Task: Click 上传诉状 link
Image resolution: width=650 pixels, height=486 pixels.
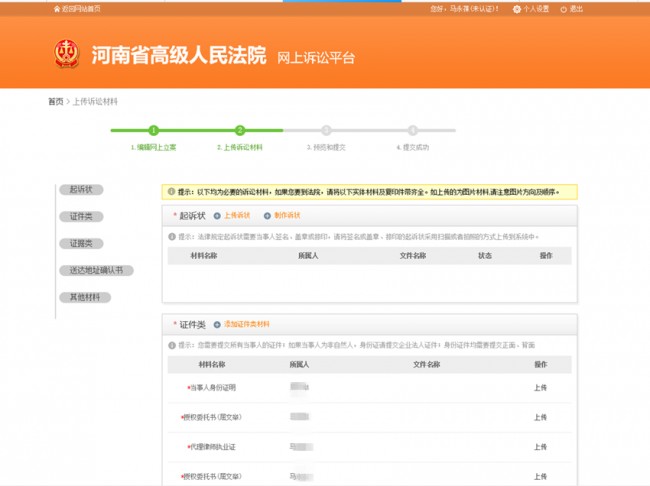Action: [237, 215]
